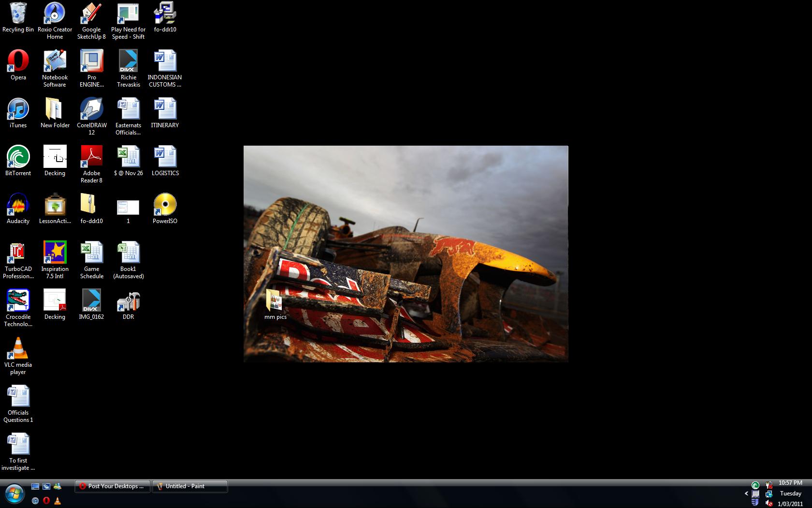The image size is (812, 508).
Task: Launch VLC from Quick Launch bar
Action: [58, 501]
